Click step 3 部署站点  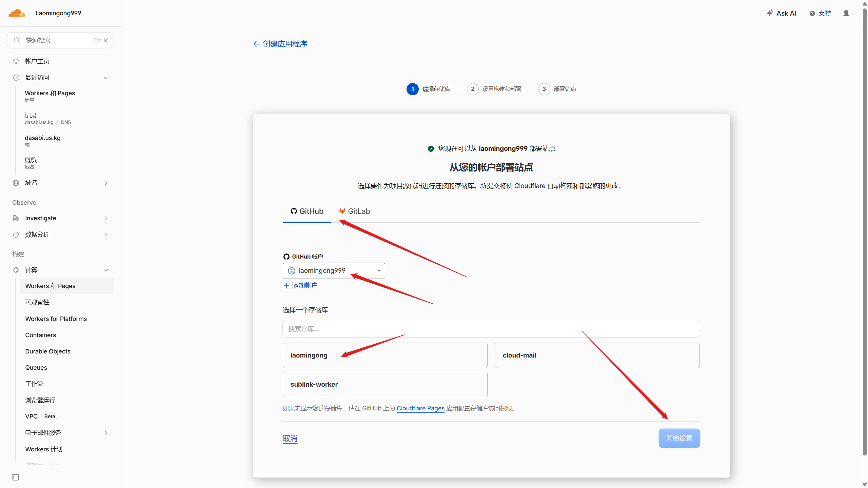[557, 89]
